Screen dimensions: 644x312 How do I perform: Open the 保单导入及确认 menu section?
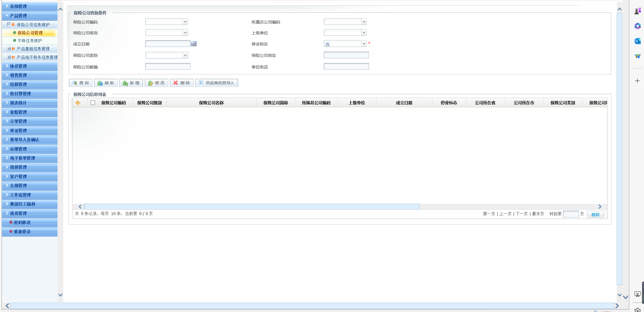tap(30, 140)
